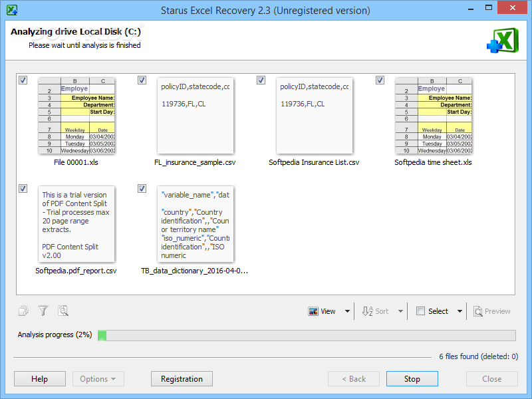532x399 pixels.
Task: Click the copy/save files icon below the file list
Action: tap(23, 311)
